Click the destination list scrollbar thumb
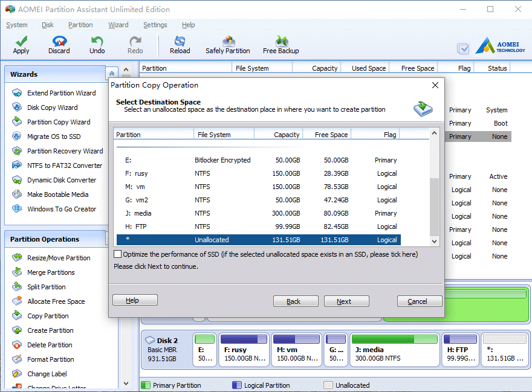This screenshot has height=392, width=532. click(434, 207)
